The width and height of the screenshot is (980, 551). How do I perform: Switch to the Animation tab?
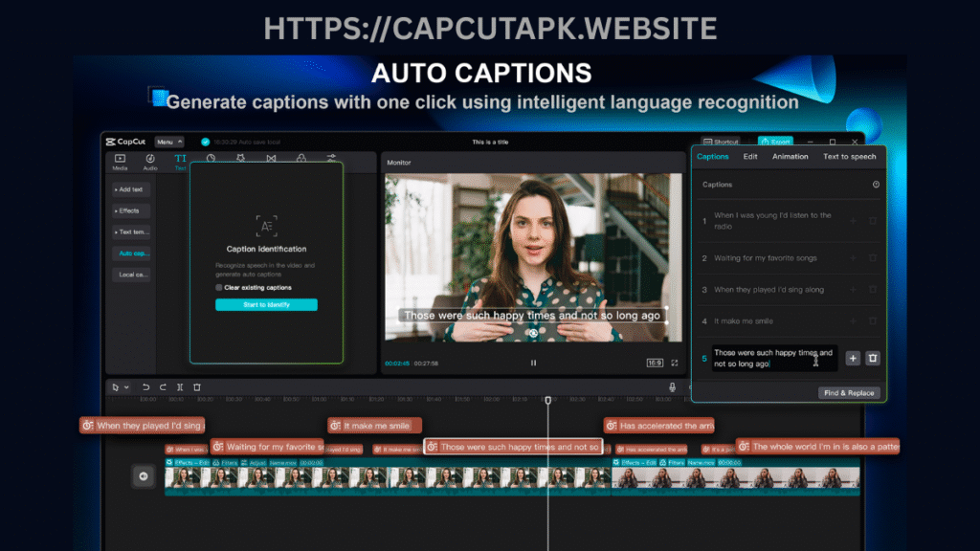tap(790, 157)
